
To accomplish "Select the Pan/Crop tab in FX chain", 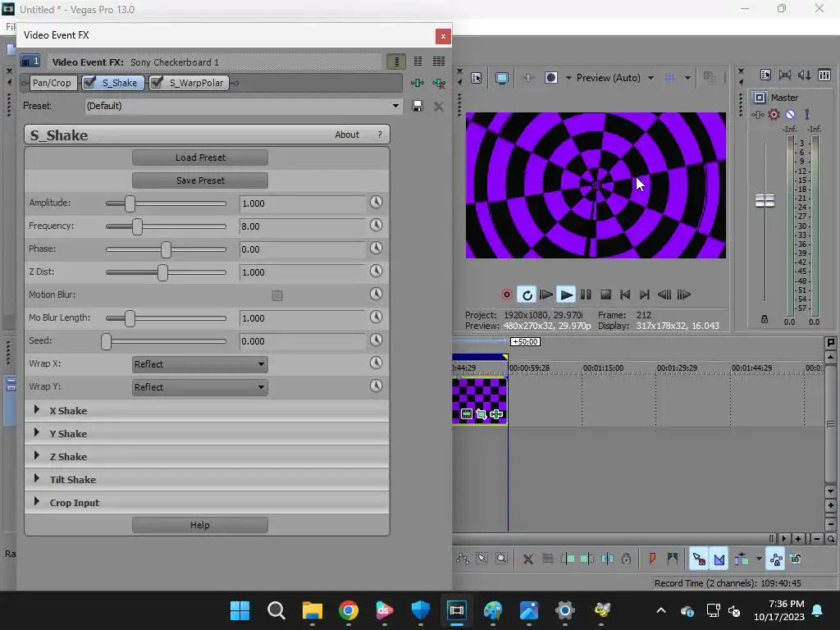I will point(52,83).
